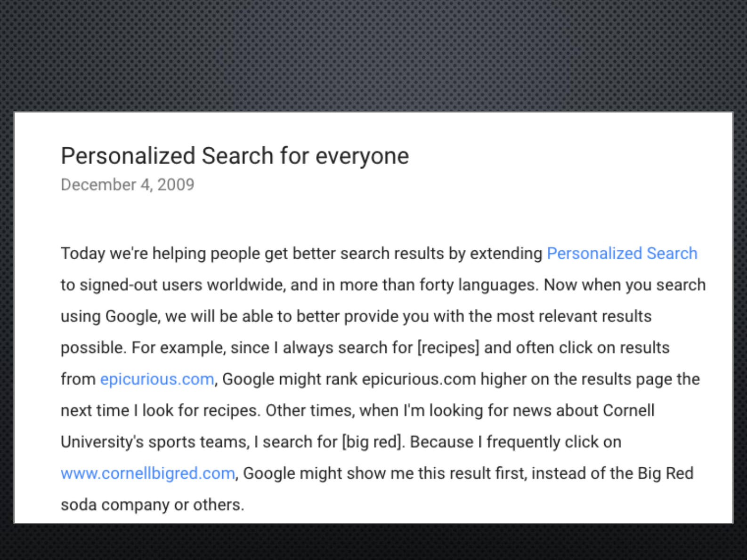The image size is (747, 560).
Task: Open the www.cornellbigred.com link
Action: point(148,473)
